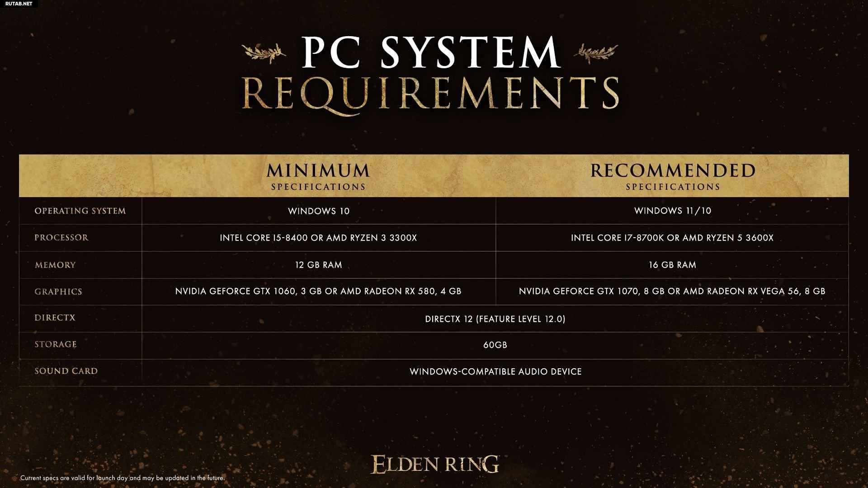This screenshot has height=488, width=868.
Task: Select the RECOMMENDED SPECIFICATIONS column header
Action: tap(672, 176)
